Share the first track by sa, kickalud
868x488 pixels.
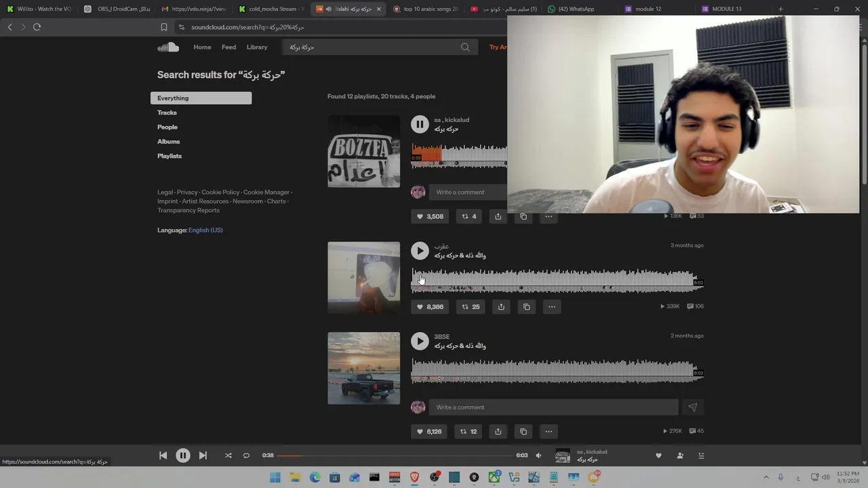tap(498, 216)
